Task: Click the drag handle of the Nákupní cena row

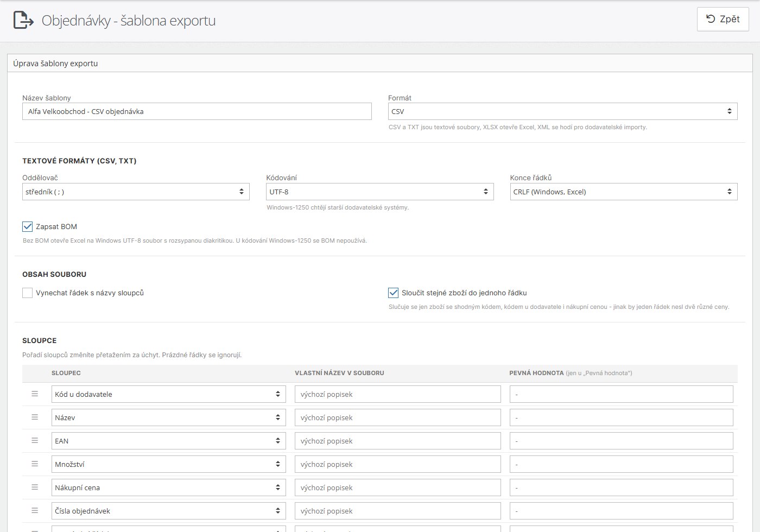Action: click(x=35, y=487)
